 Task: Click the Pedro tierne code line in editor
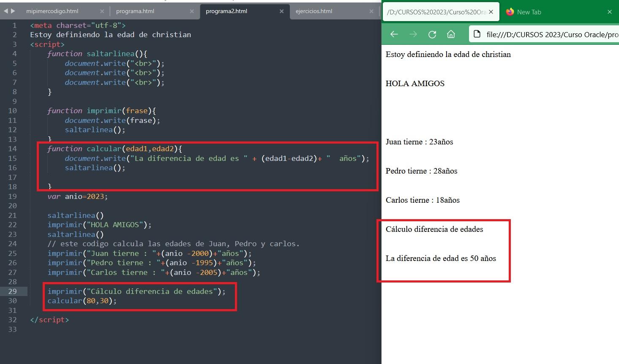(x=152, y=263)
